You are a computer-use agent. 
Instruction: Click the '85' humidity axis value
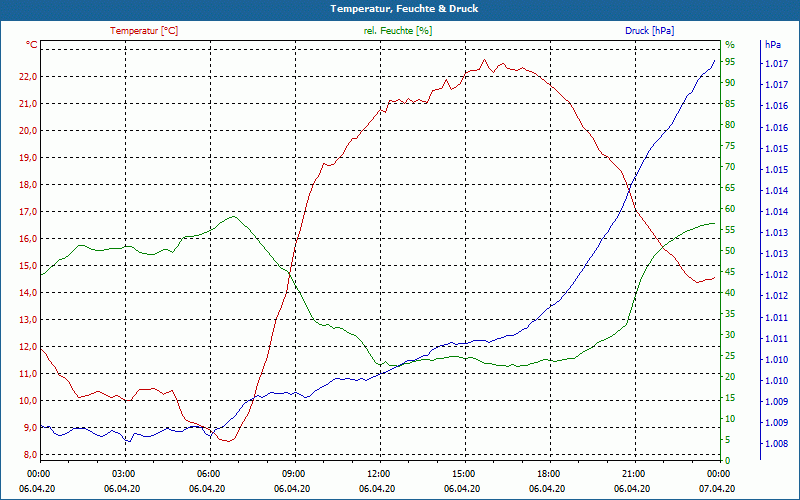coord(730,104)
